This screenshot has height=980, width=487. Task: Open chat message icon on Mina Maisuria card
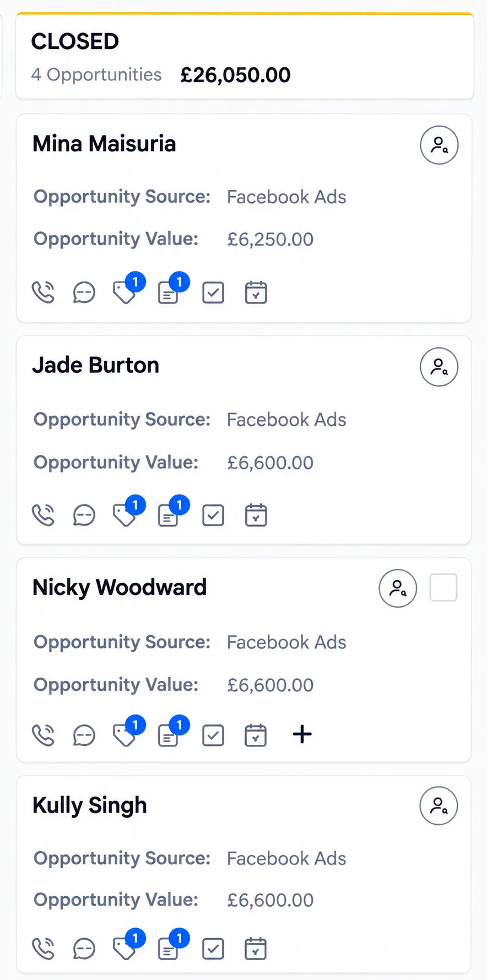(x=84, y=293)
